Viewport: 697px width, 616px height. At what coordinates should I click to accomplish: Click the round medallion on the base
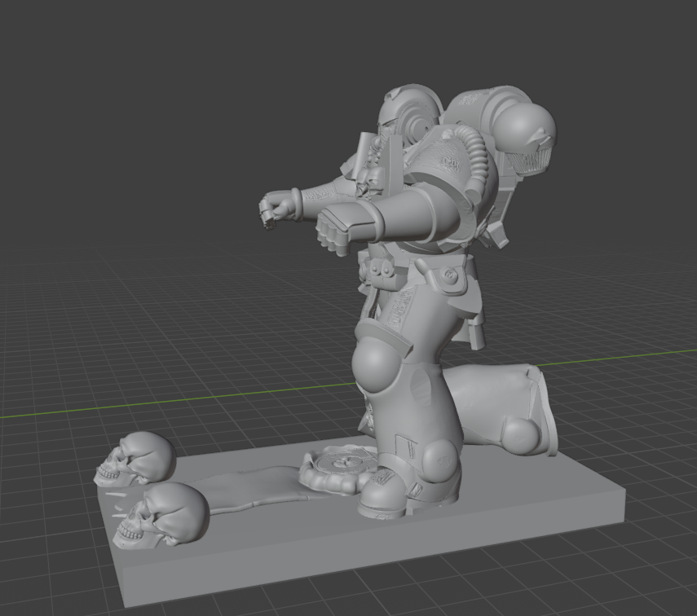[x=340, y=471]
